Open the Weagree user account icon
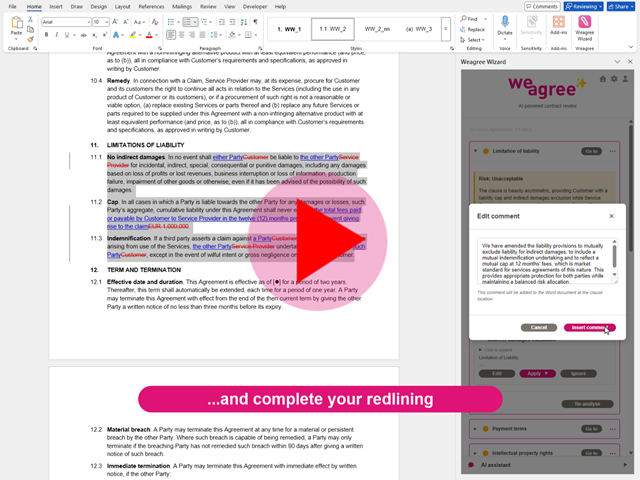The width and height of the screenshot is (640, 480). (x=625, y=79)
